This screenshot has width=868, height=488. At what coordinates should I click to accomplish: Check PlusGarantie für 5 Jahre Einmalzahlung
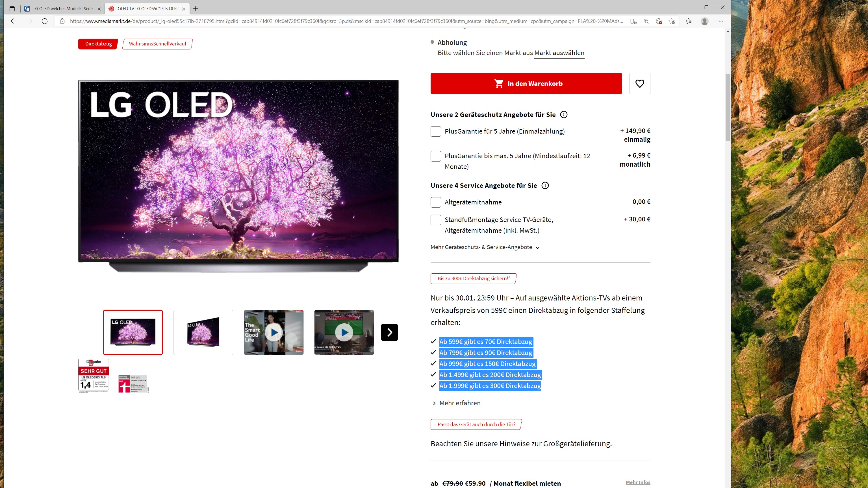[x=436, y=131]
